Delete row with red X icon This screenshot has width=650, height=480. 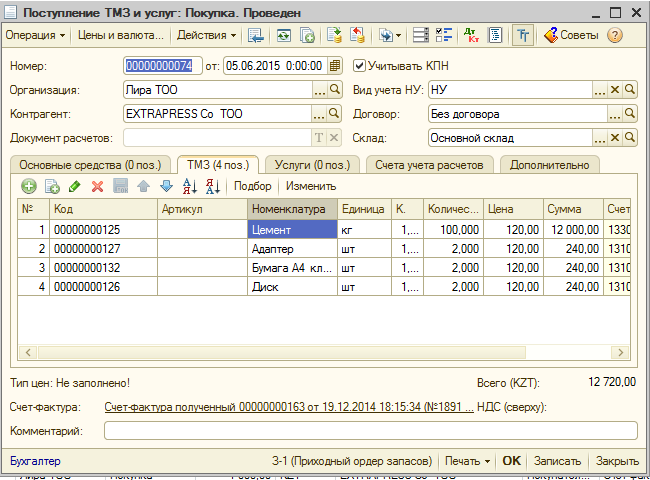pyautogui.click(x=97, y=186)
